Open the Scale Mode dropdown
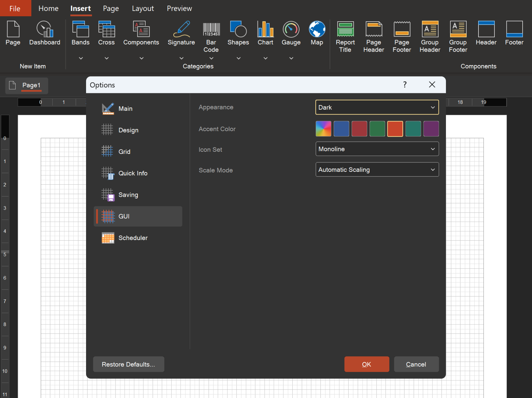Screen dimensions: 532x398 tap(377, 170)
